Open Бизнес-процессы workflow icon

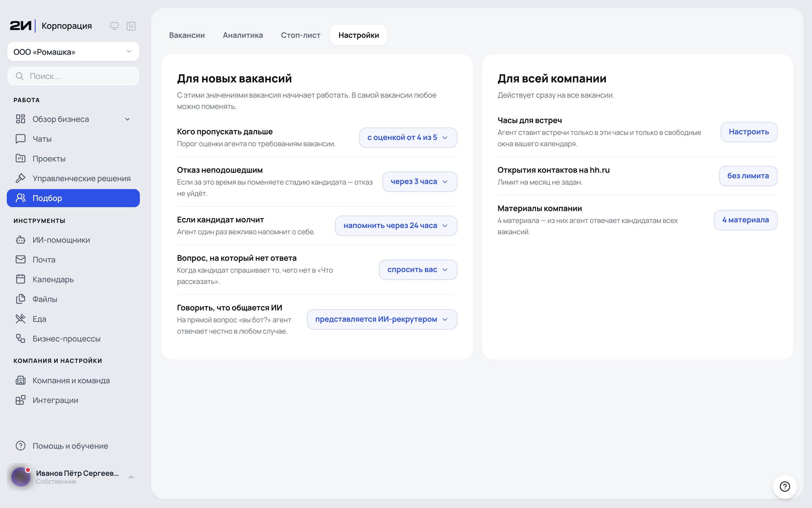[21, 338]
